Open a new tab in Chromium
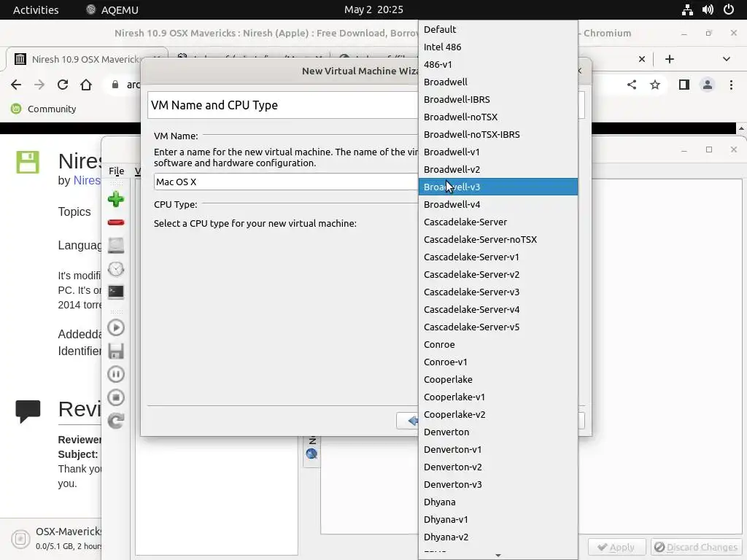Viewport: 747px width, 560px height. pos(670,59)
